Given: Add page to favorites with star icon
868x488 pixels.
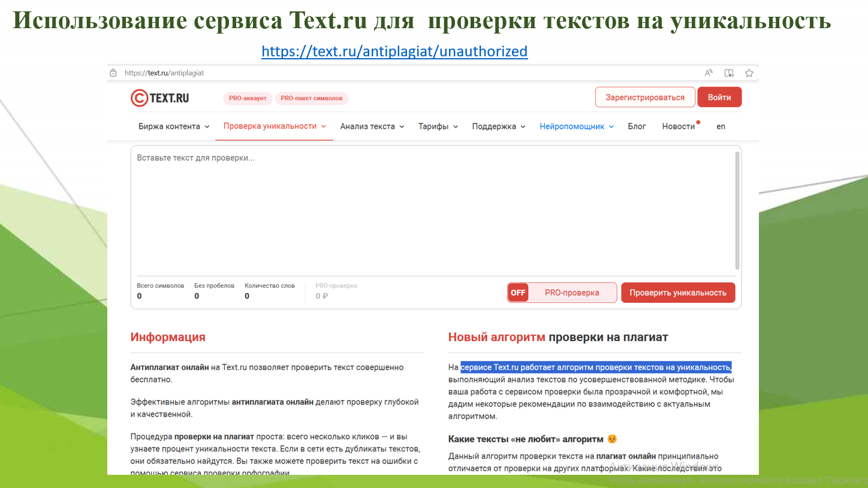Looking at the screenshot, I should (x=749, y=73).
